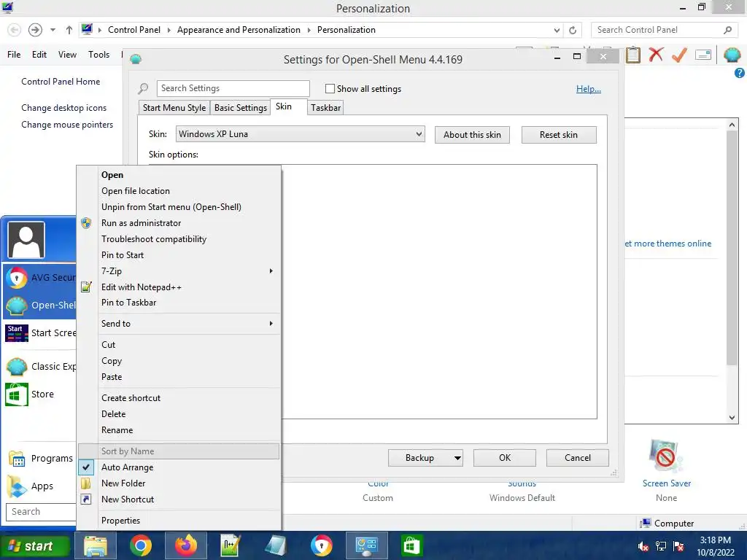Expand the Backup button dropdown
Viewport: 747px width, 560px height.
pyautogui.click(x=457, y=458)
